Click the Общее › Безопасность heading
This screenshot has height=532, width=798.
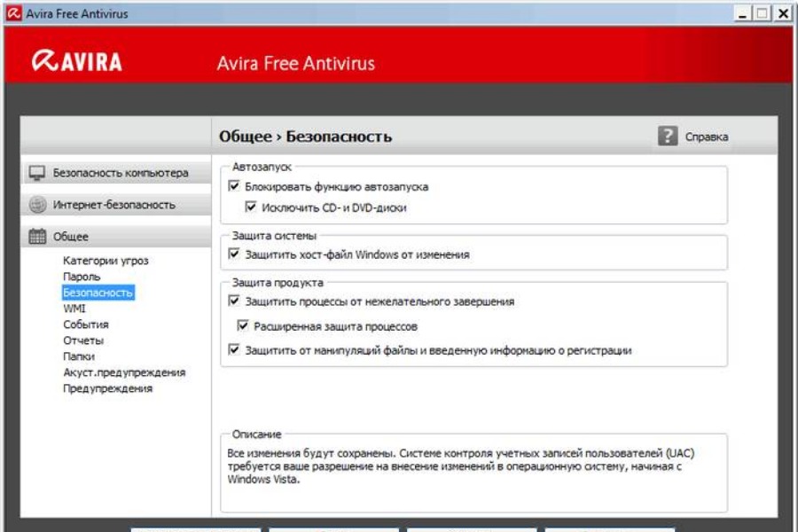(305, 137)
